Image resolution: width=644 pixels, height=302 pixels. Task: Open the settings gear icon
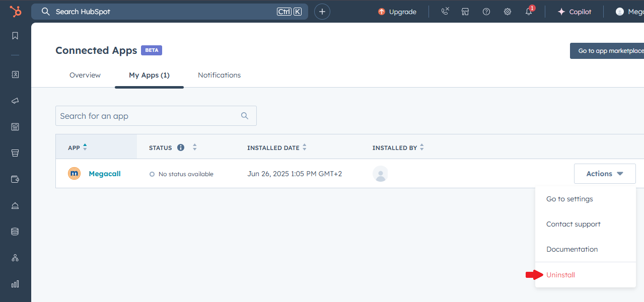point(508,12)
